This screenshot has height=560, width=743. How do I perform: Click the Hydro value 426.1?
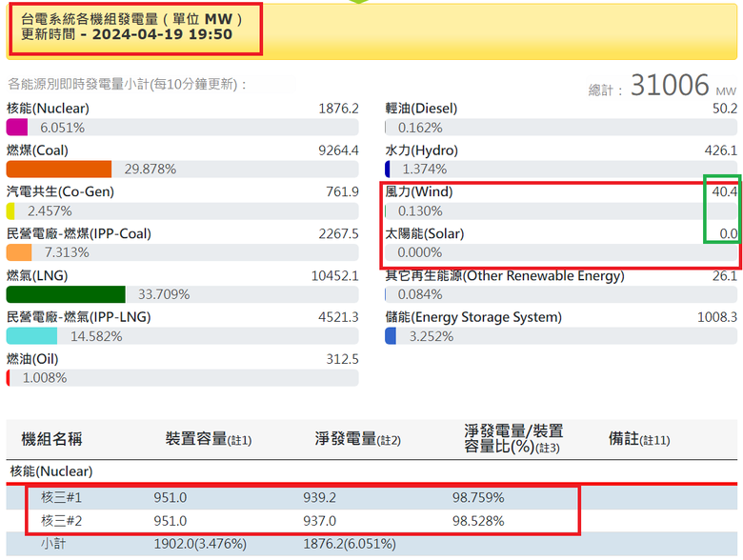[x=721, y=150]
